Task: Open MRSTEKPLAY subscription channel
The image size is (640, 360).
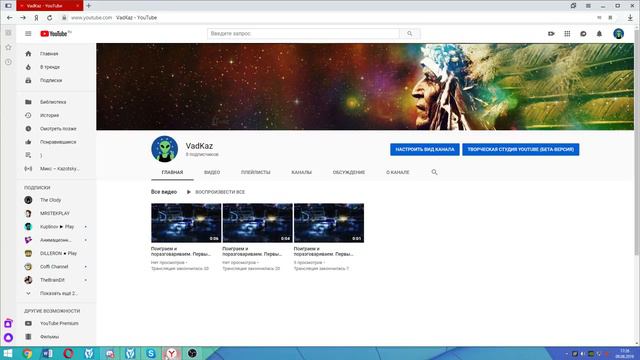Action: tap(56, 213)
